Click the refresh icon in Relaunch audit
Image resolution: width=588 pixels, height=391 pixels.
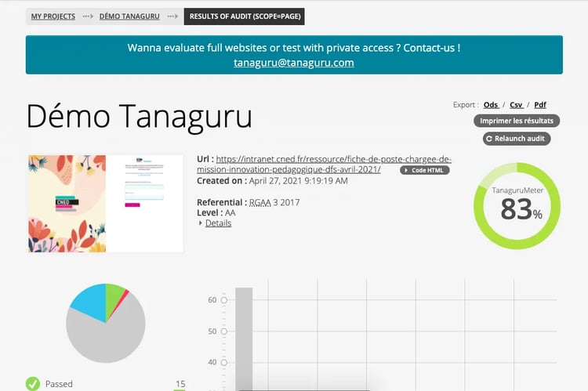click(x=489, y=139)
